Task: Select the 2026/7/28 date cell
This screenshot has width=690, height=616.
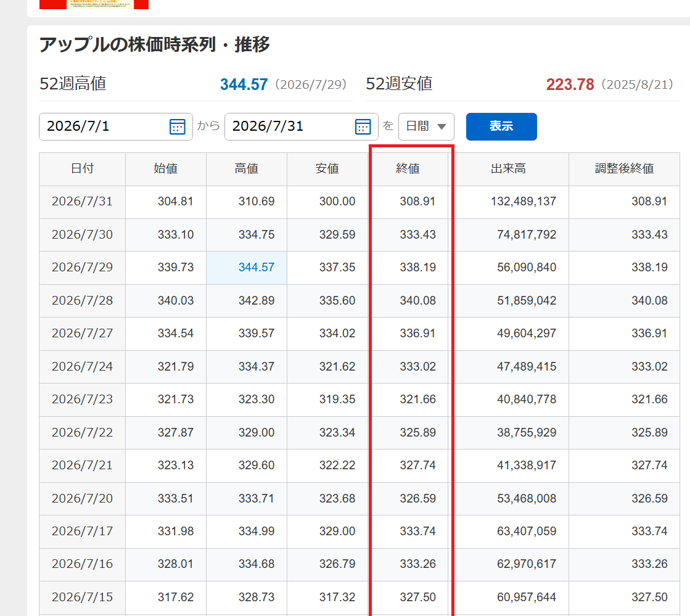Action: pos(82,300)
